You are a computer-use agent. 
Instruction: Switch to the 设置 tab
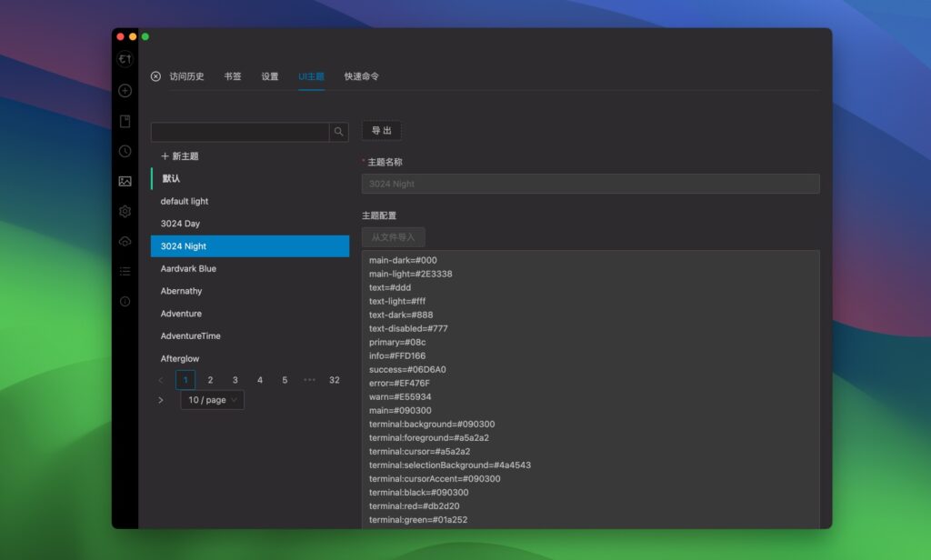coord(269,76)
